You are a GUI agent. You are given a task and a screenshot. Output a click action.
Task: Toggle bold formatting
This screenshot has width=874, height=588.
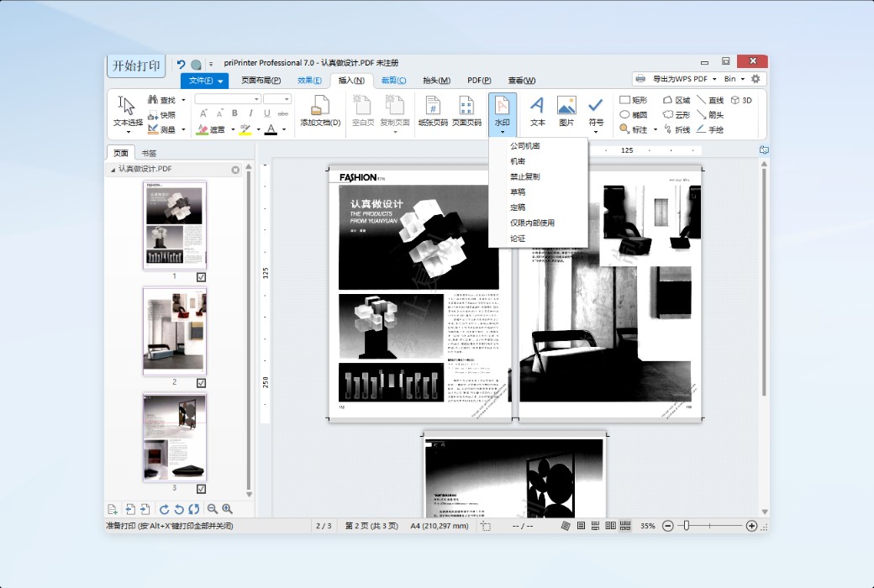(x=234, y=113)
